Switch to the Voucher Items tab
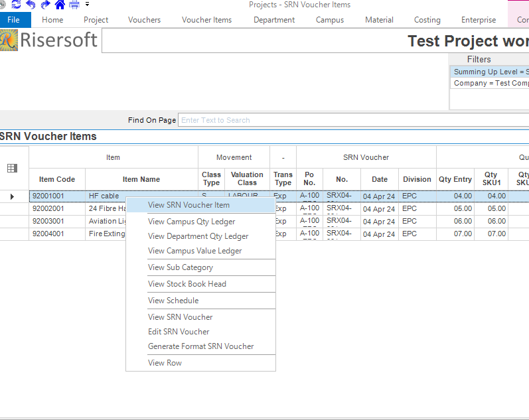 (x=206, y=20)
